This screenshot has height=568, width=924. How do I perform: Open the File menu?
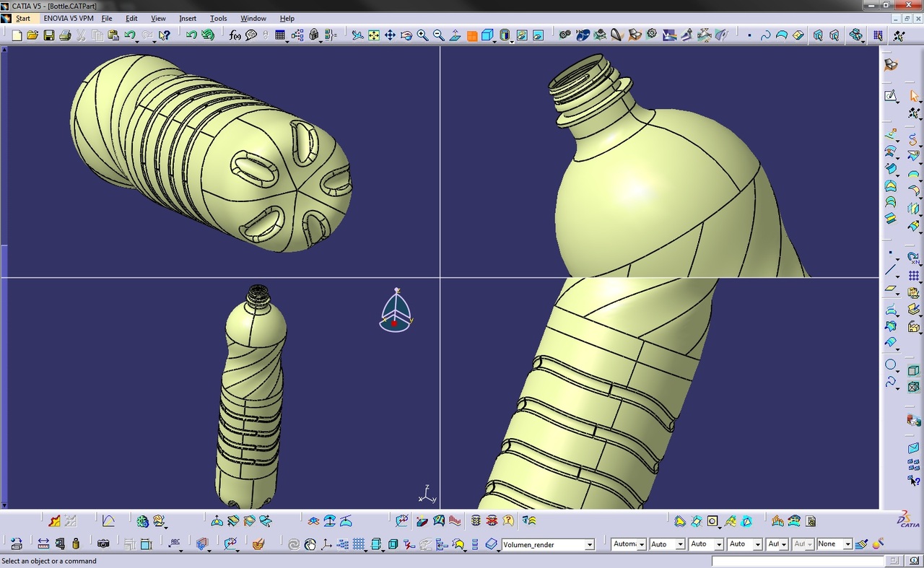pyautogui.click(x=107, y=18)
